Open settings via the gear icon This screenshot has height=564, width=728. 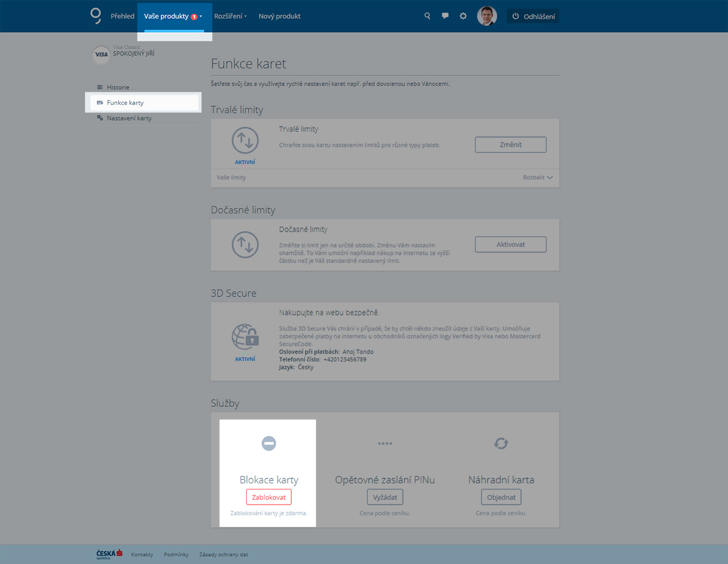[463, 16]
